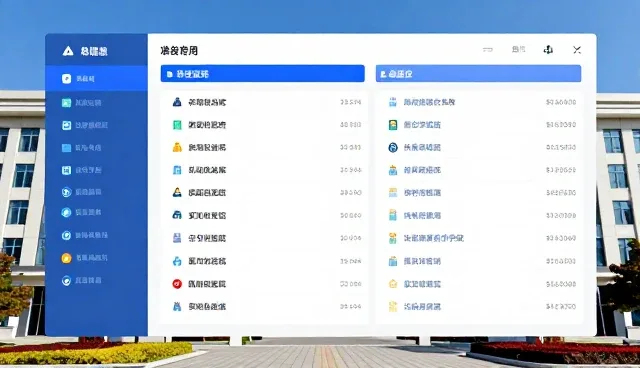Open the first row of the left list
The image size is (640, 368).
(x=264, y=102)
